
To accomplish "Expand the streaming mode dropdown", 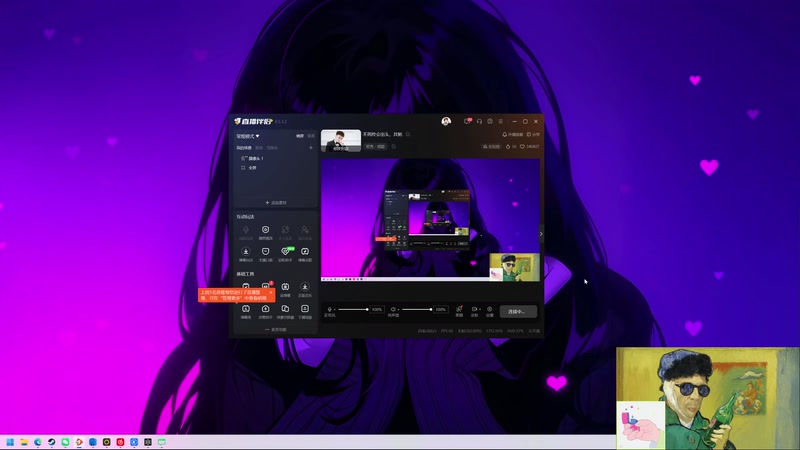I will point(248,136).
